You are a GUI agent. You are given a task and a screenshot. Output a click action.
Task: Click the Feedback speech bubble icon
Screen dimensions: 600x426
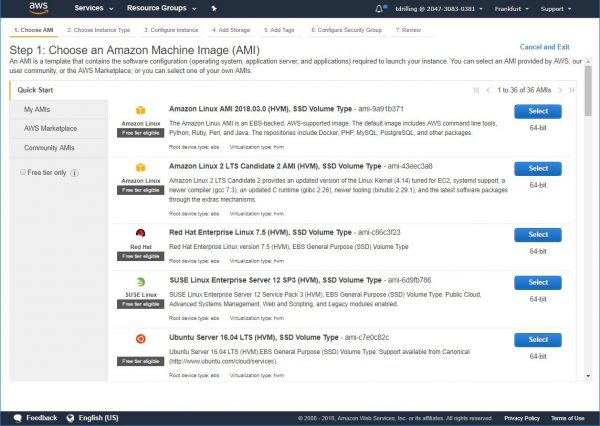point(18,418)
